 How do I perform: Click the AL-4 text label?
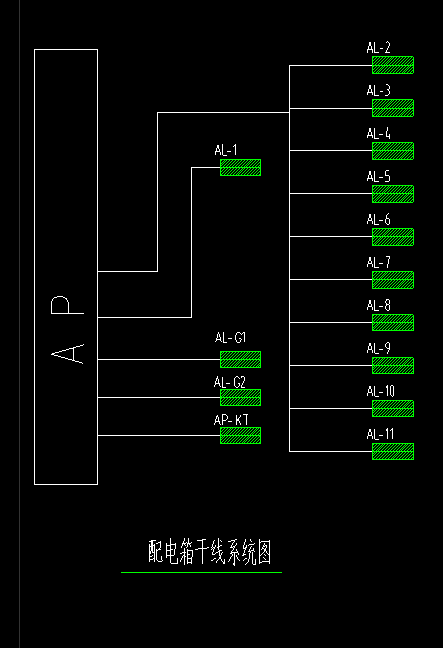coord(378,134)
